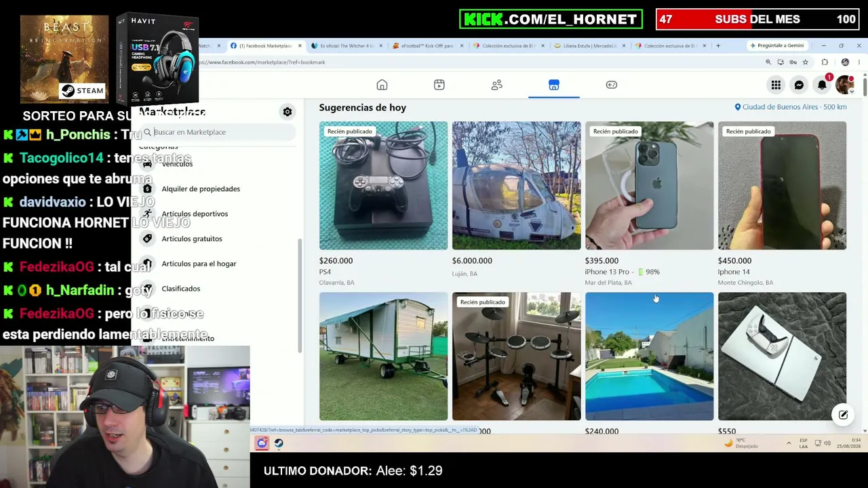868x488 pixels.
Task: Open the $6.000.000 helicopter listing photo
Action: 516,186
